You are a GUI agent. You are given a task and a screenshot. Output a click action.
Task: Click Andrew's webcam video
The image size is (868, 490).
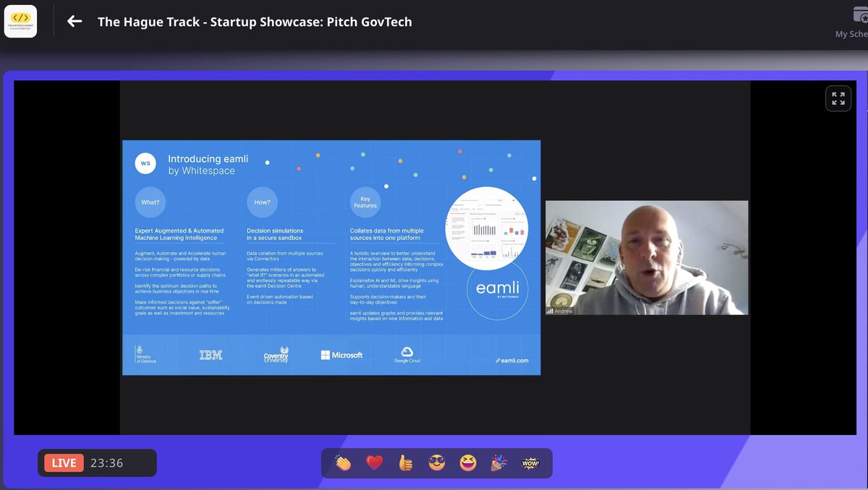pyautogui.click(x=647, y=257)
